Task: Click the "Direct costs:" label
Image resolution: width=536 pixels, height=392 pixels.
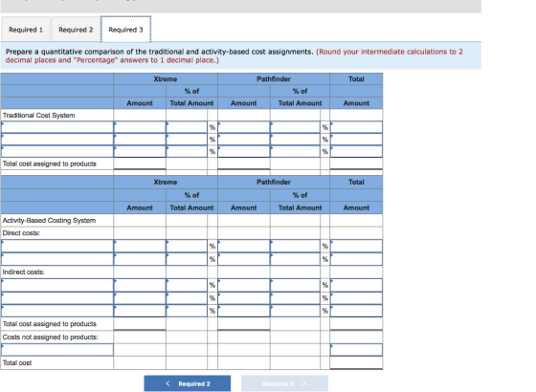Action: 21,233
